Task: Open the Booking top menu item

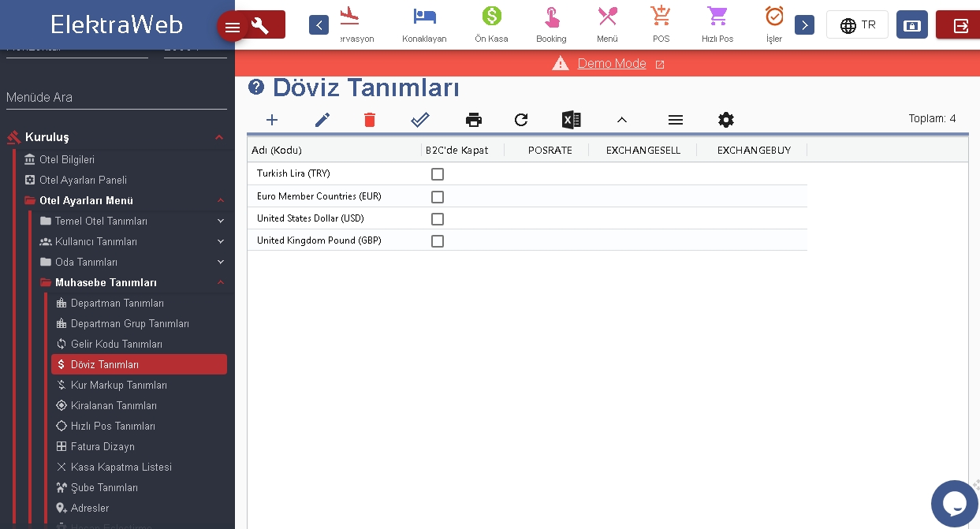Action: (551, 24)
